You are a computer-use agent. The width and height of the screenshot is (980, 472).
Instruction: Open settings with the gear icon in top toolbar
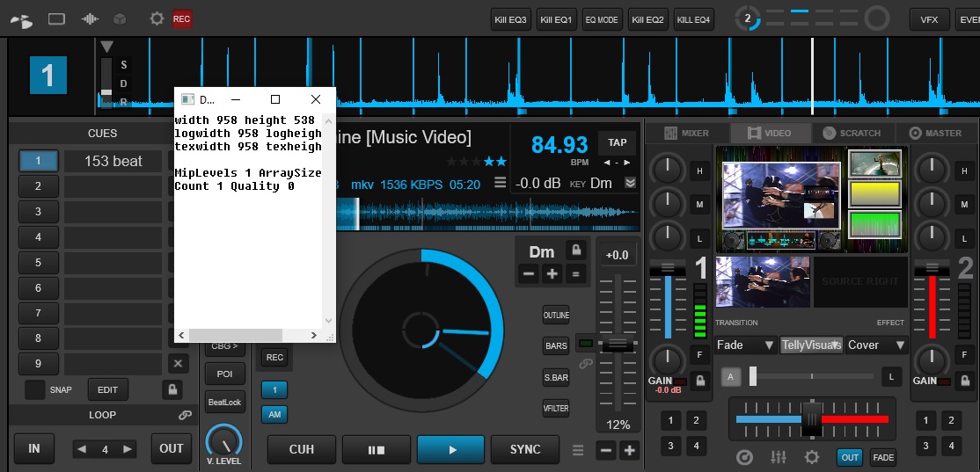157,18
